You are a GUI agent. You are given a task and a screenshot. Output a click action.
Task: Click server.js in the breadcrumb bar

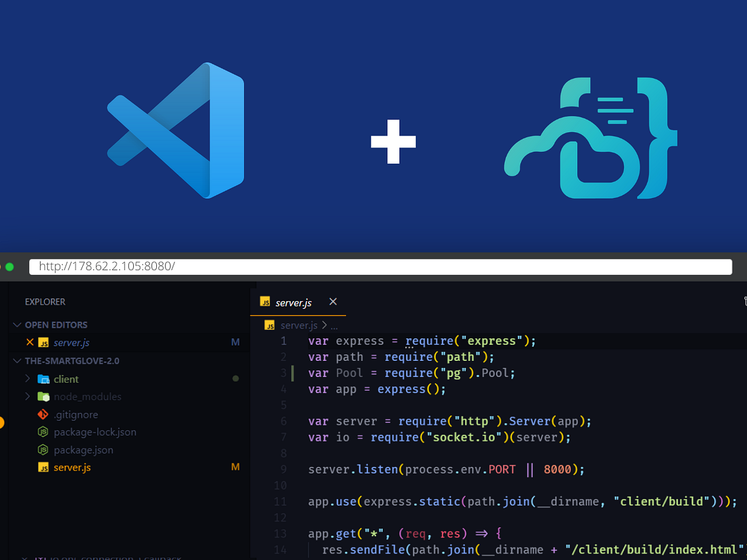coord(299,325)
